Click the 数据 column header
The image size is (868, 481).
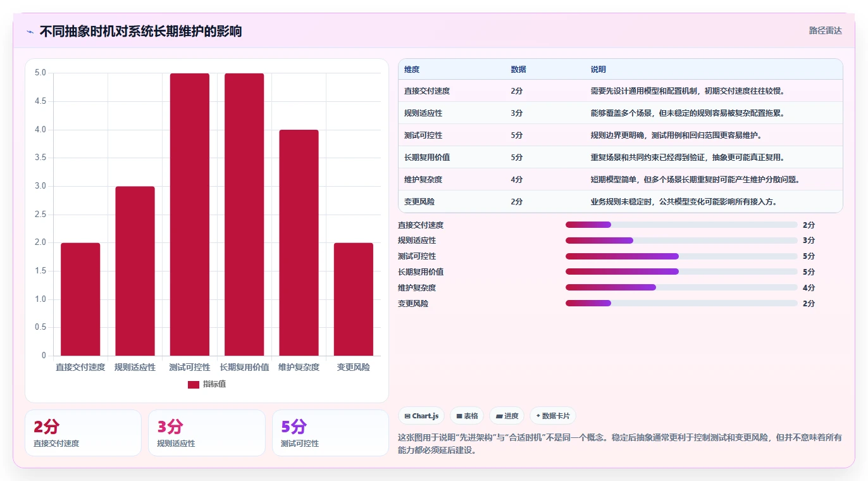518,69
